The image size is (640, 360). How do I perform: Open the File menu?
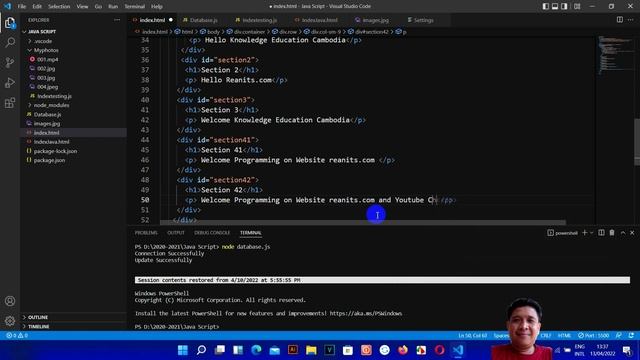22,7
